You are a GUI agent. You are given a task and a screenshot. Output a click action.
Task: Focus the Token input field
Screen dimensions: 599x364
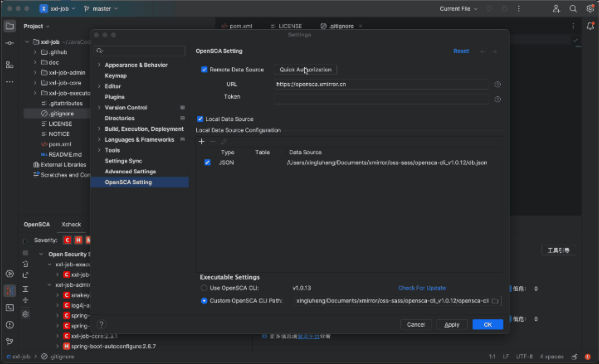381,99
